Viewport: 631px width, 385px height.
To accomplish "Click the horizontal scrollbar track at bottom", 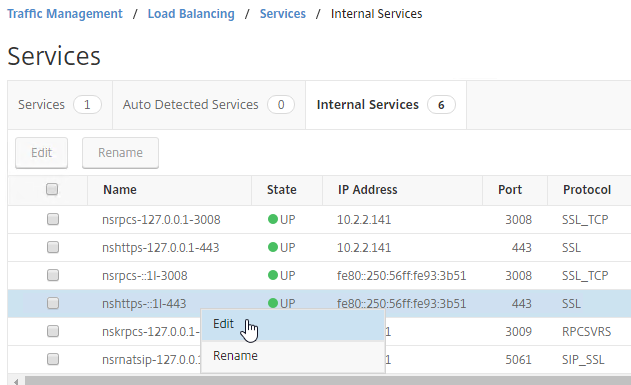I will pos(328,381).
